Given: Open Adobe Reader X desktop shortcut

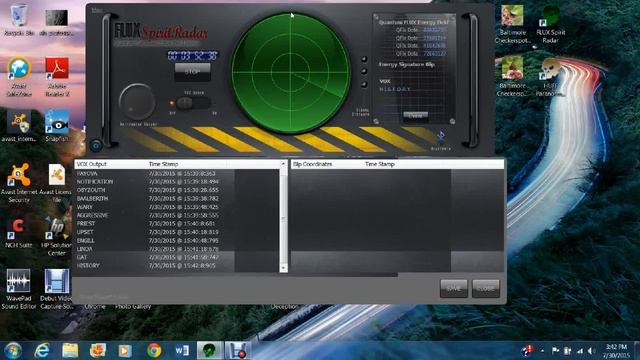Looking at the screenshot, I should (57, 77).
